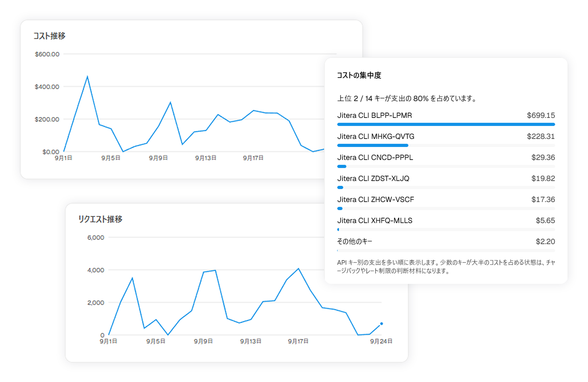Click the 9月17日 label on request chart
The height and width of the screenshot is (382, 588).
pos(298,342)
